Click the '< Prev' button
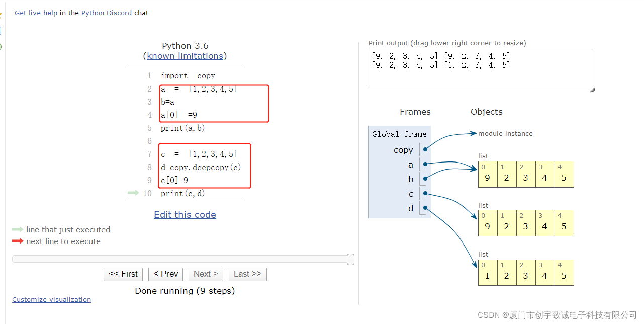Screen dimensions: 644x324 tap(165, 274)
